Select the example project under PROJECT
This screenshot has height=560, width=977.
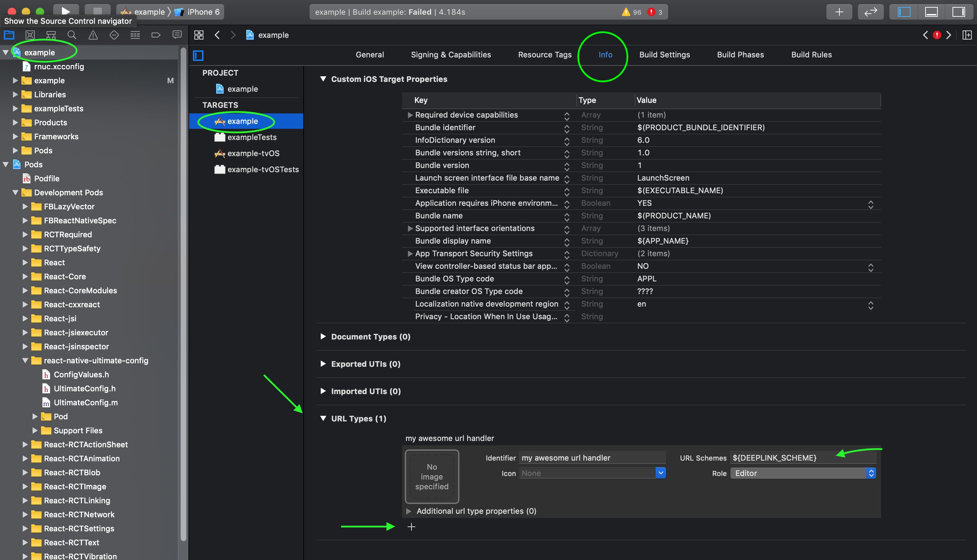pyautogui.click(x=242, y=89)
